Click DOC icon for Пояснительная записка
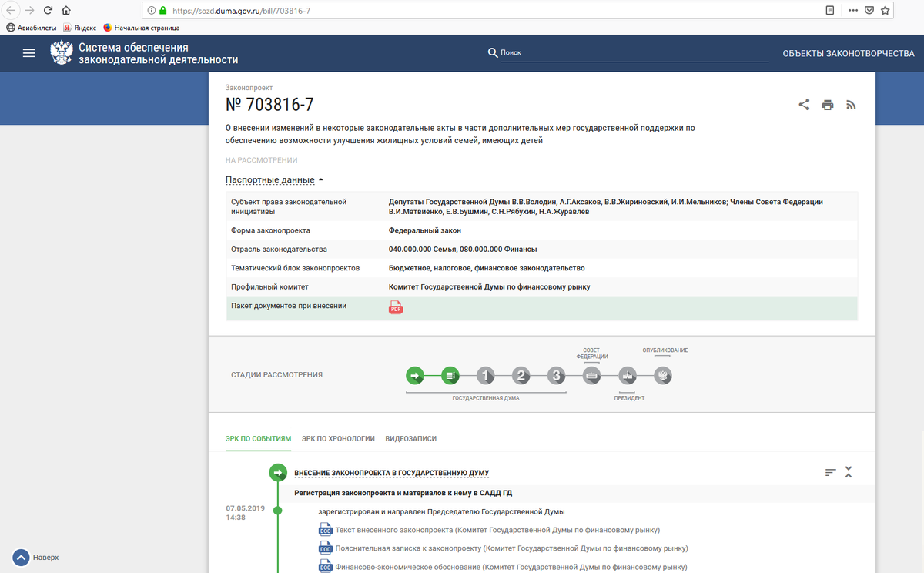This screenshot has width=924, height=573. 325,548
